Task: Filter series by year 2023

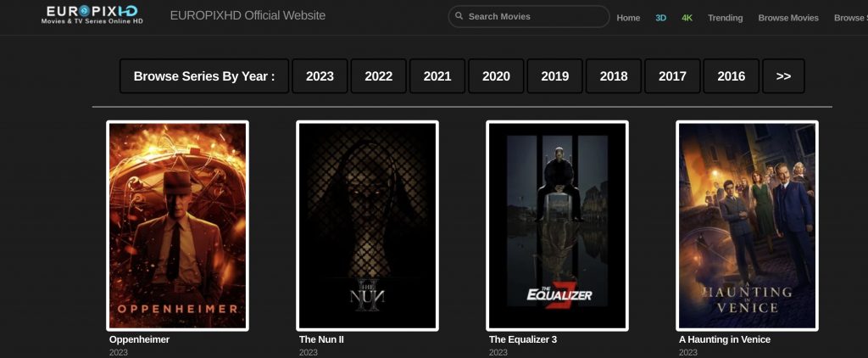Action: (x=320, y=76)
